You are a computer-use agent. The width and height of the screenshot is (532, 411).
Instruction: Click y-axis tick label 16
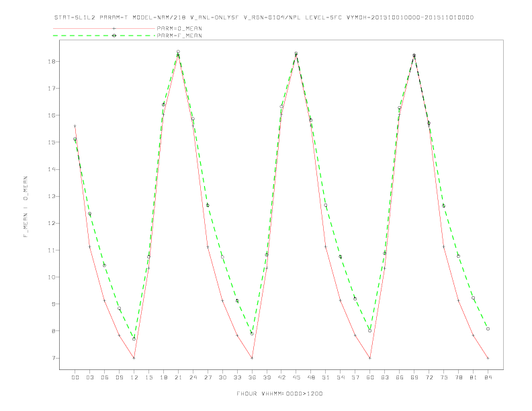pyautogui.click(x=52, y=116)
